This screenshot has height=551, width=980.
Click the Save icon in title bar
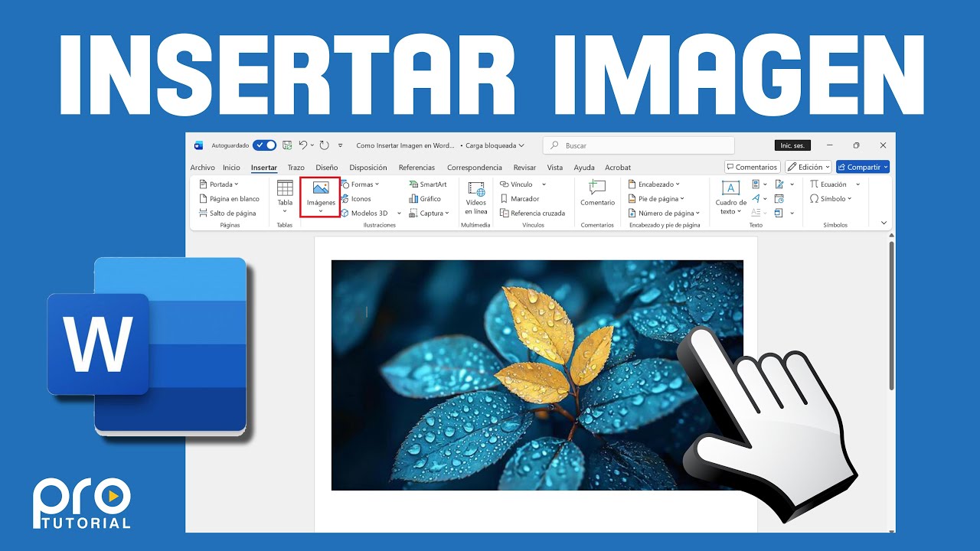(288, 145)
